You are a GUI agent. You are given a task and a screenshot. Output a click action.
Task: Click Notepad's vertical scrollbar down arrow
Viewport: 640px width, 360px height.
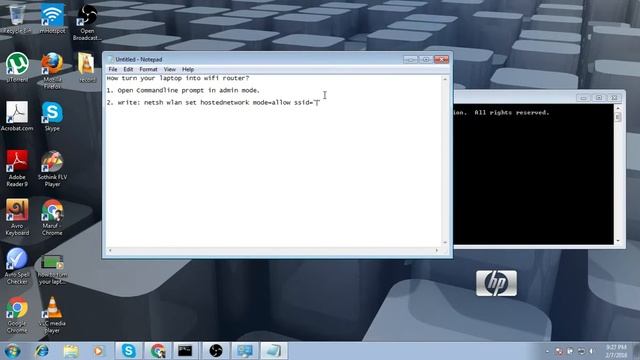click(x=444, y=242)
